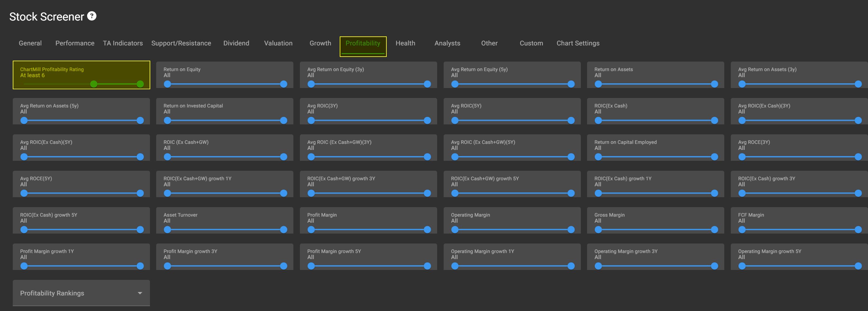This screenshot has width=868, height=311.
Task: Select the Support/Resistance tab
Action: tap(181, 43)
